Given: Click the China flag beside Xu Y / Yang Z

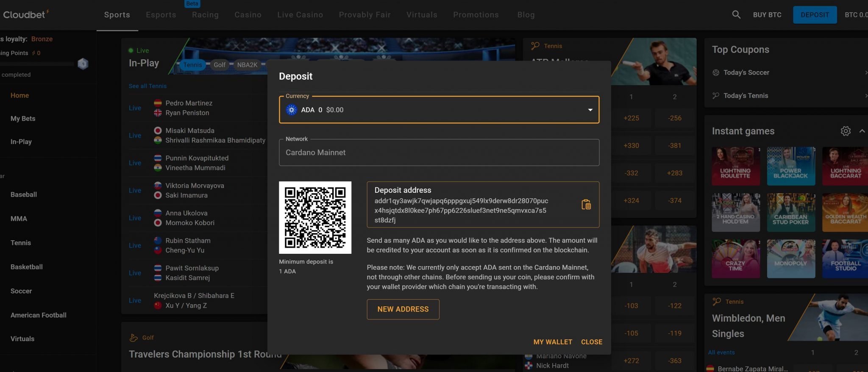Looking at the screenshot, I should coord(158,305).
